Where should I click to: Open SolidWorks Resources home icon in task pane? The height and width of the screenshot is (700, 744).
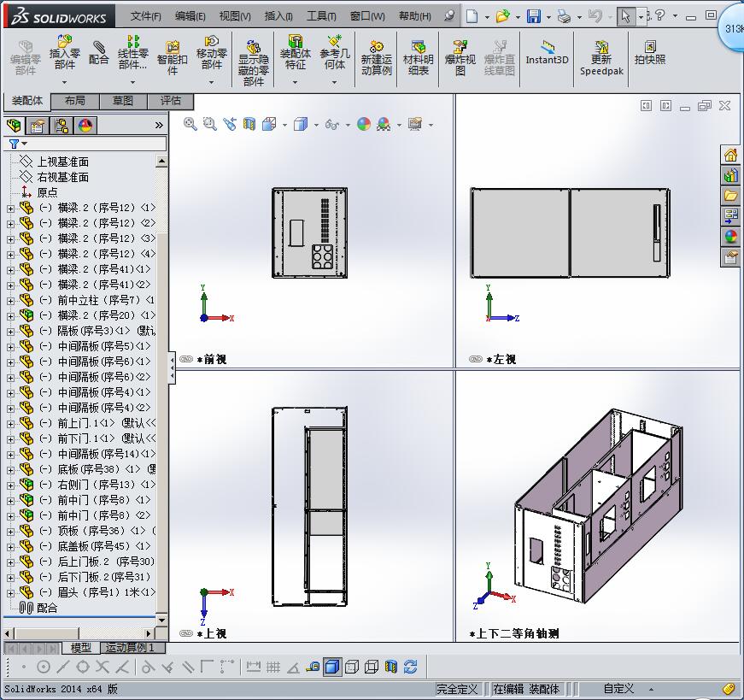(x=730, y=155)
